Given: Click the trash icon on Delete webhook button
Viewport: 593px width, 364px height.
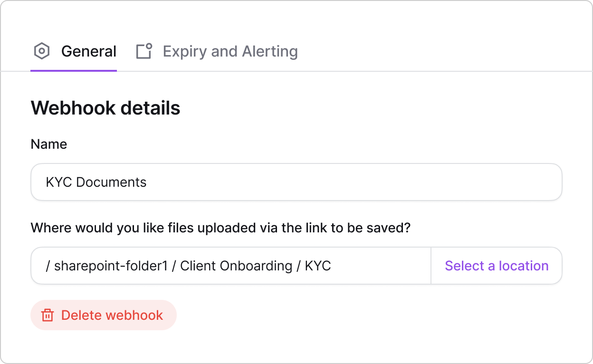Looking at the screenshot, I should pos(48,315).
